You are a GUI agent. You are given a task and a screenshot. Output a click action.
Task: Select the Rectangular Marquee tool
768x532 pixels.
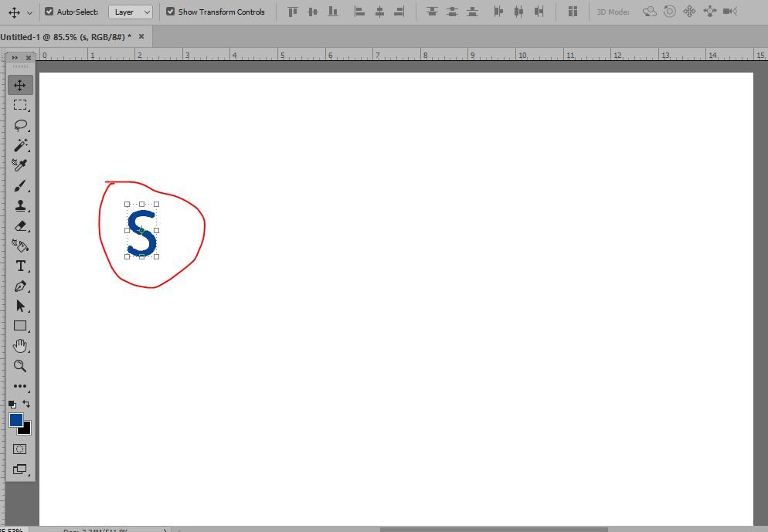point(20,105)
